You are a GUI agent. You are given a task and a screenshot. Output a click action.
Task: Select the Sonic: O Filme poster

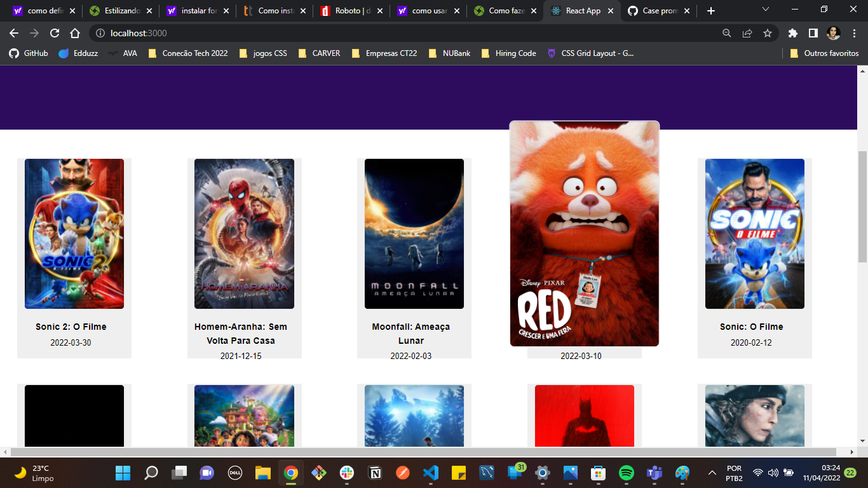[755, 234]
